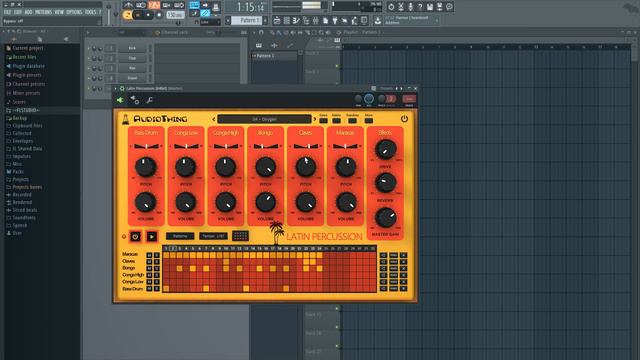Image resolution: width=640 pixels, height=360 pixels.
Task: Toggle the sequencer power button
Action: tap(136, 236)
